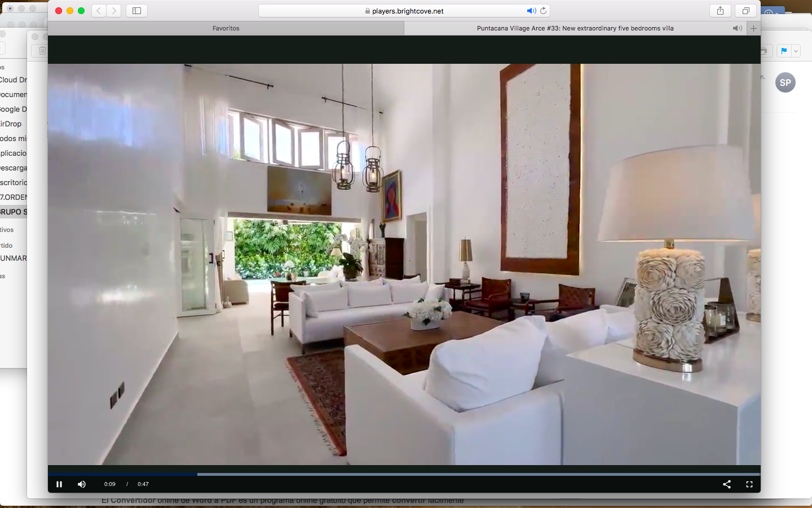Viewport: 812px width, 508px height.
Task: Open the flag dropdown arrow in Mail
Action: (796, 51)
